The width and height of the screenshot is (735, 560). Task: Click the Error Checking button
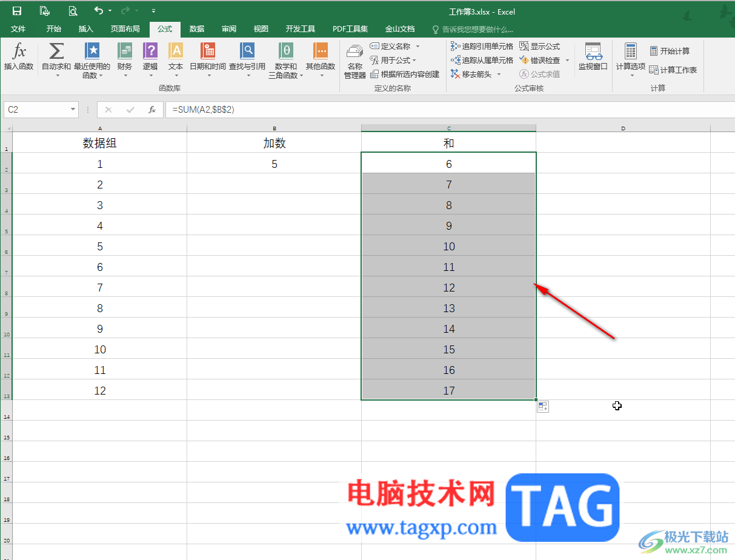[x=540, y=60]
